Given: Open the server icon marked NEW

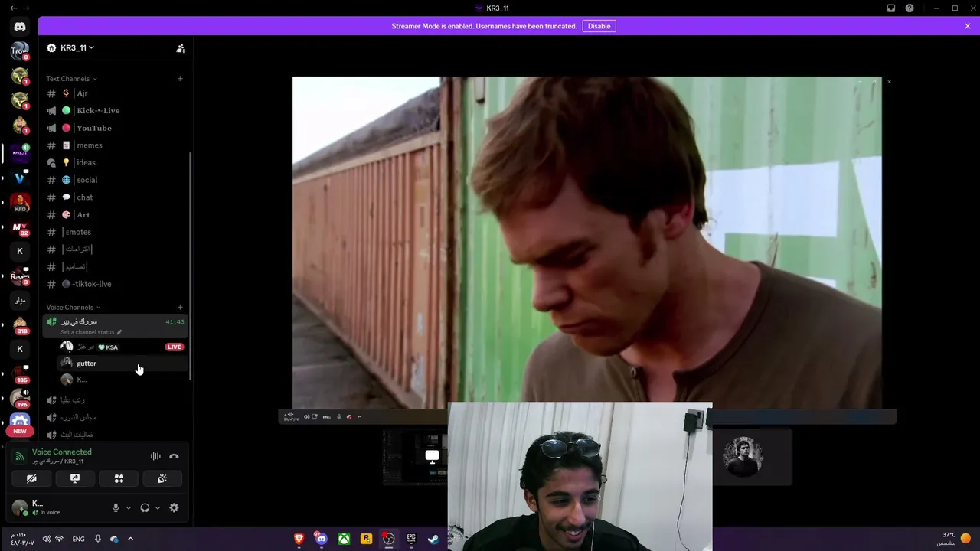Looking at the screenshot, I should click(x=20, y=422).
